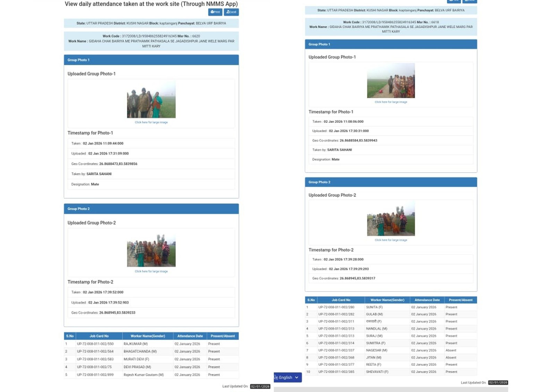Screen dimensions: 555x392
Task: Click the partially visible Print button on the Msr 6618 page
Action: pos(454,1)
